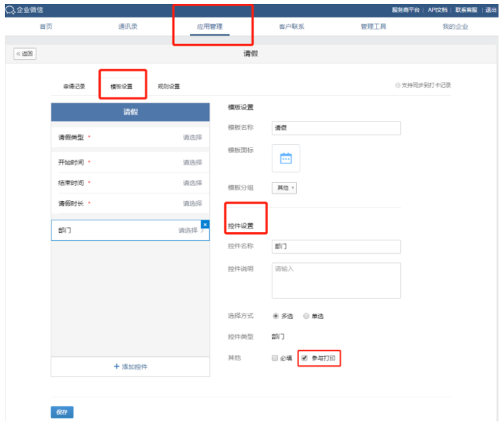Expand the 部门 请选择 chevron
The image size is (504, 429).
[202, 231]
